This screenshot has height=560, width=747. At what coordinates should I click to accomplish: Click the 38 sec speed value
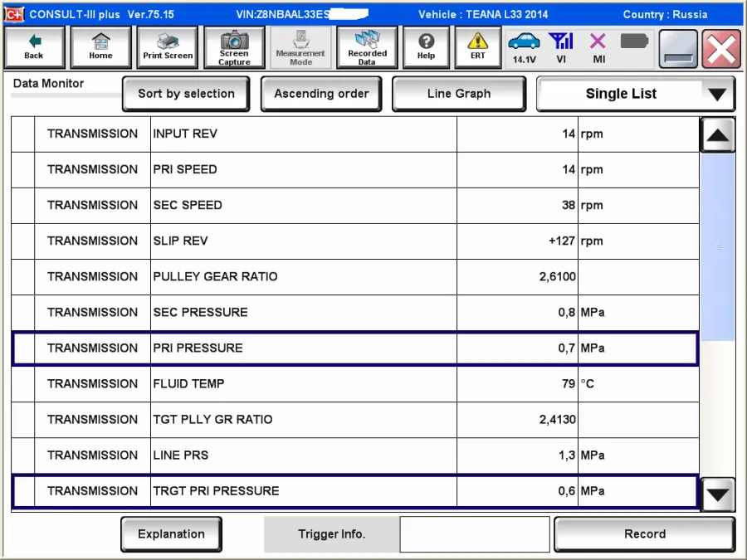569,205
